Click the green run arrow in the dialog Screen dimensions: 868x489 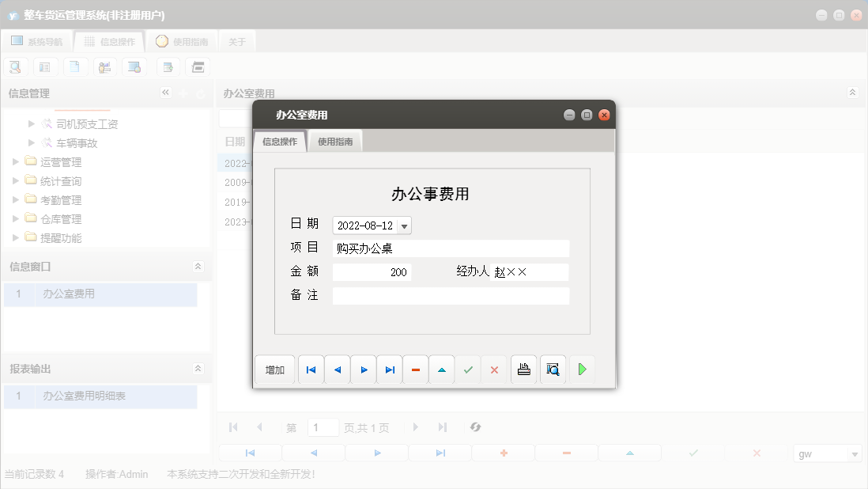click(582, 369)
